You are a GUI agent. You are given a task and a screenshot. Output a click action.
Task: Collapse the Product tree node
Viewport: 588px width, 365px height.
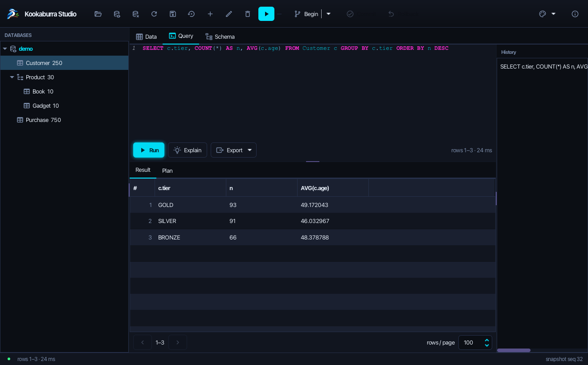pos(12,77)
